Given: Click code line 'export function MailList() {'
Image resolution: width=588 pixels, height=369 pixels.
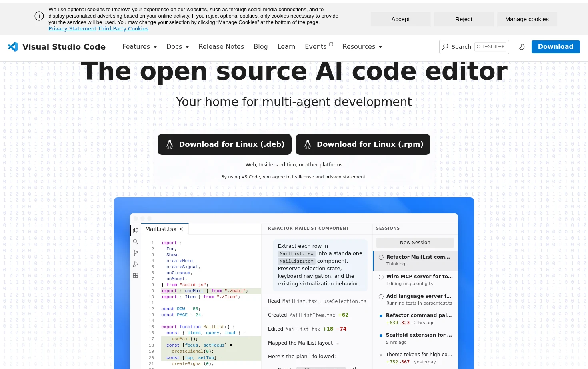Looking at the screenshot, I should [x=198, y=327].
